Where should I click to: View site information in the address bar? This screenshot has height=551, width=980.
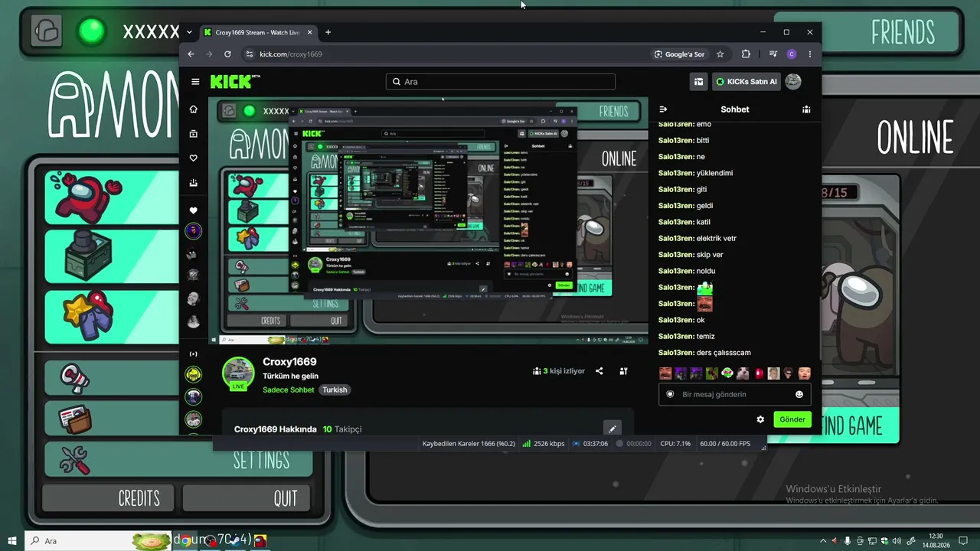(248, 54)
